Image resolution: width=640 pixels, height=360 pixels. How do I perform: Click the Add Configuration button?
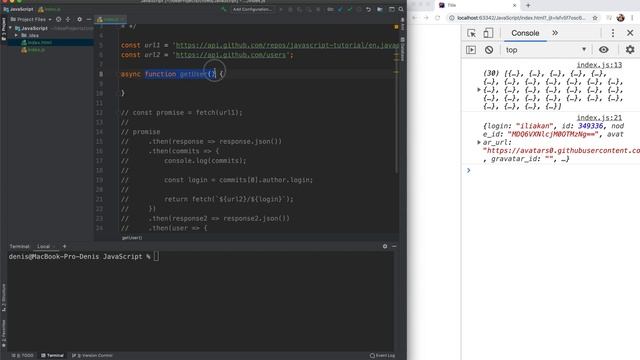252,9
